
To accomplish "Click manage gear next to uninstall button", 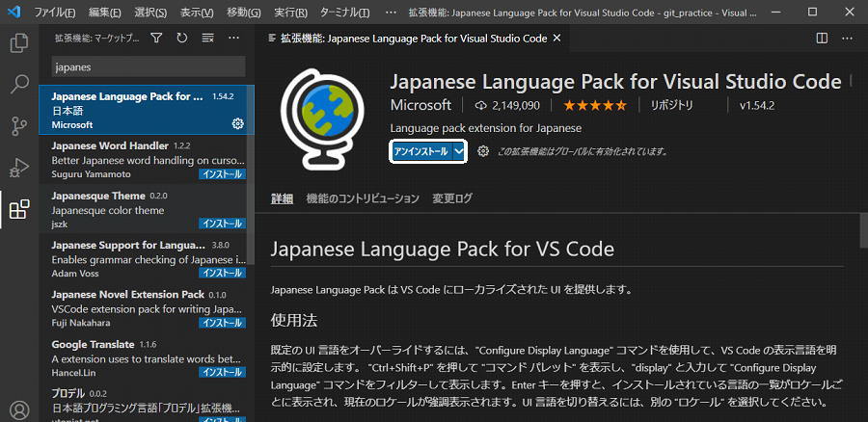I will [483, 151].
